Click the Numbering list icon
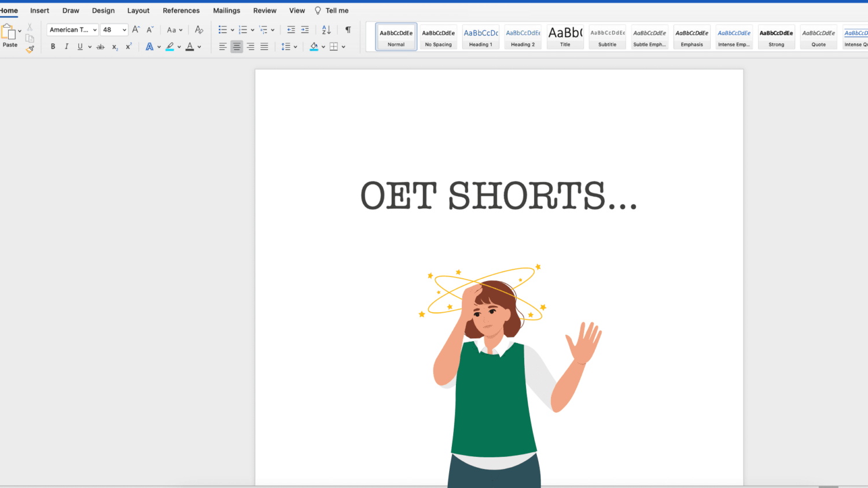Image resolution: width=868 pixels, height=488 pixels. 243,29
